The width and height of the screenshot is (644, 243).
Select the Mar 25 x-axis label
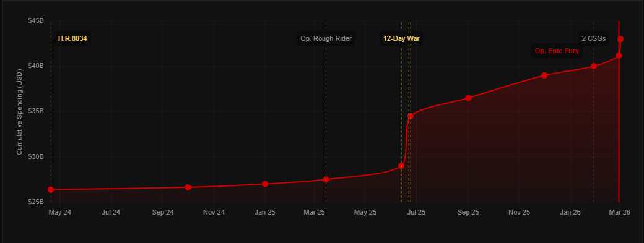[314, 213]
